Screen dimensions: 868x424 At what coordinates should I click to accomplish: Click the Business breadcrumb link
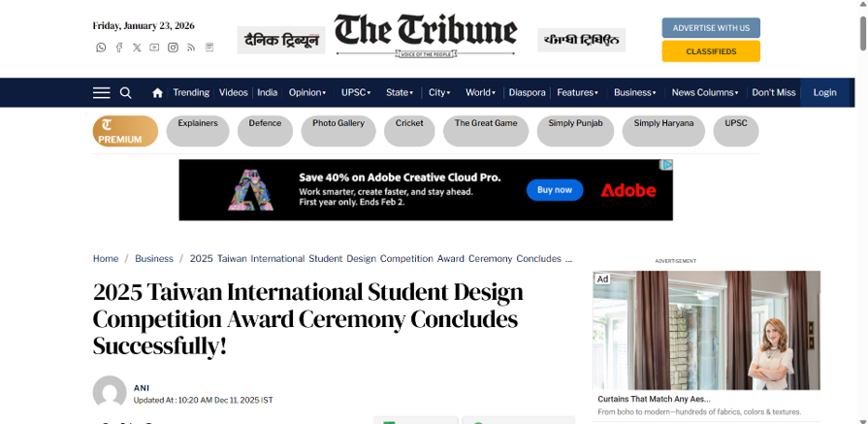tap(154, 259)
